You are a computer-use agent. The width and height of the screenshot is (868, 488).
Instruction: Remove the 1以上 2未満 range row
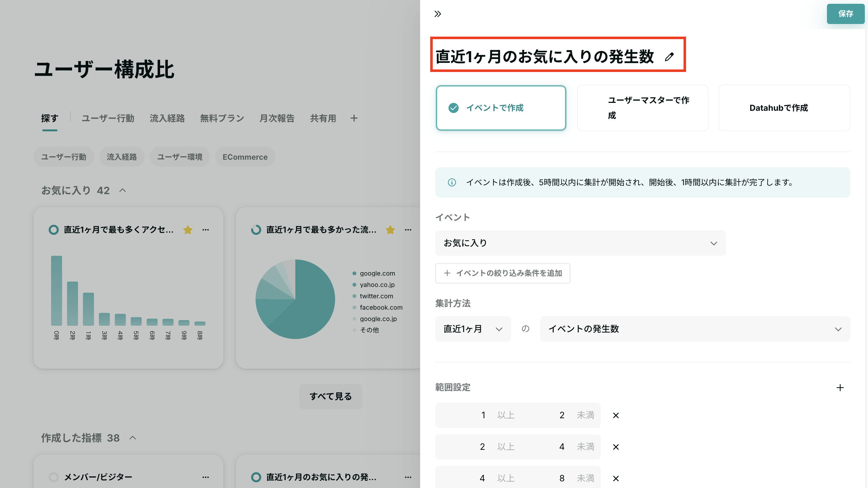(x=616, y=415)
